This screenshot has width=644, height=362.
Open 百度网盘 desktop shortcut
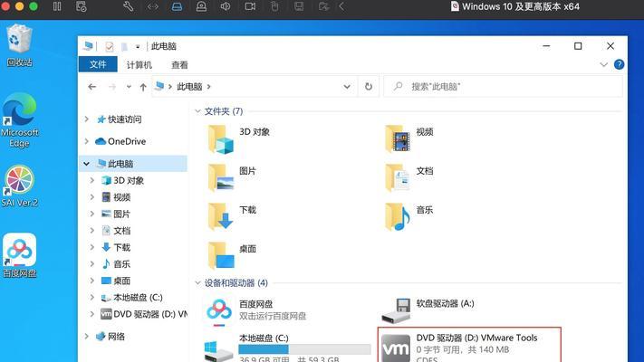coord(19,255)
